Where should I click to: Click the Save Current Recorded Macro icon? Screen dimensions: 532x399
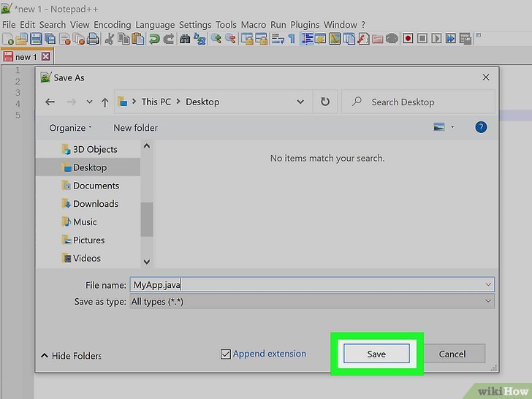[465, 38]
